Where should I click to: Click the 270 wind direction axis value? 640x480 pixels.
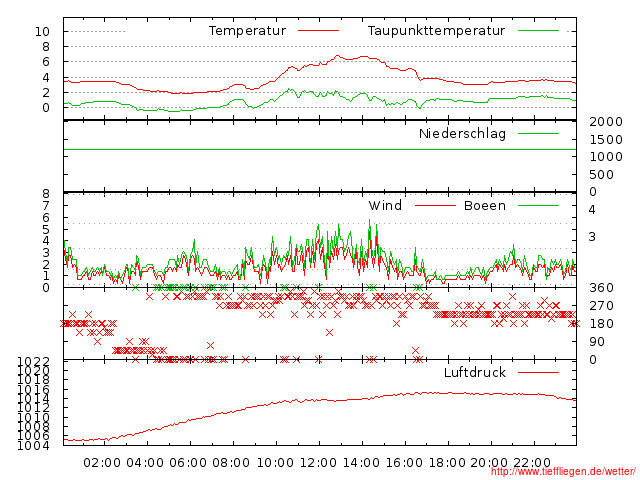pos(602,306)
